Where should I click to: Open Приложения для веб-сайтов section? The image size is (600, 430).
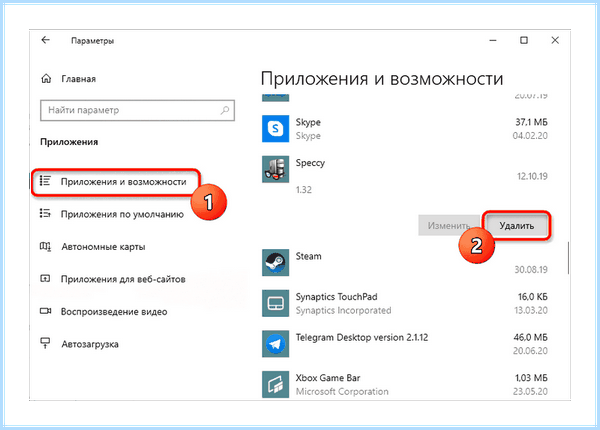point(123,279)
